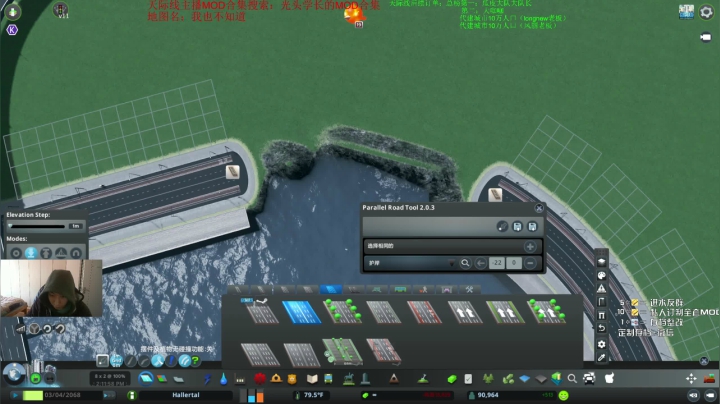Edit the -22 horizontal offset field
This screenshot has width=720, height=404.
pyautogui.click(x=496, y=263)
